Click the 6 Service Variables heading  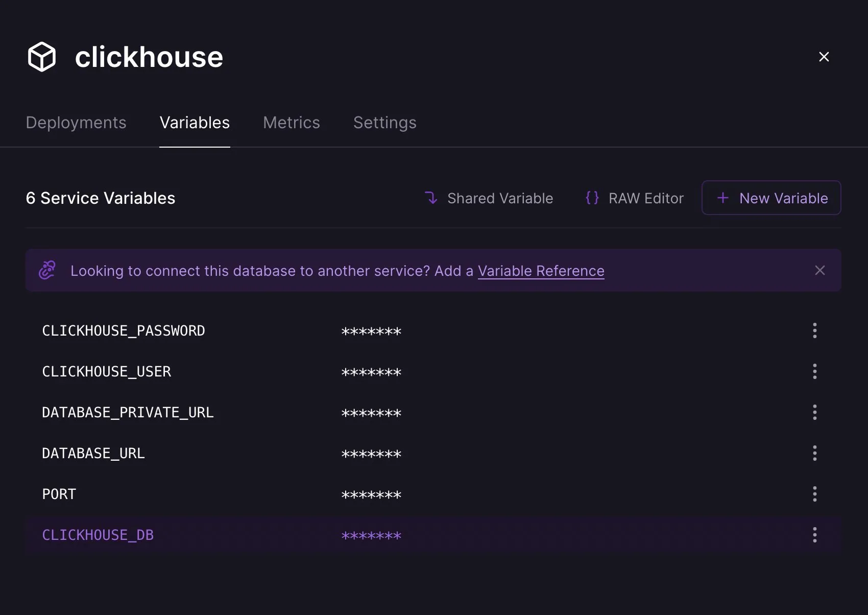101,198
